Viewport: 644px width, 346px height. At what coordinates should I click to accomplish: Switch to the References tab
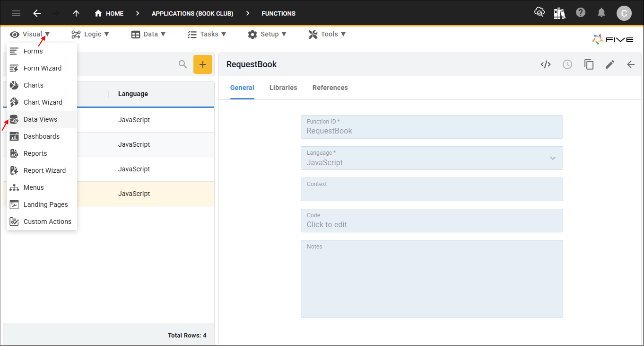[330, 88]
